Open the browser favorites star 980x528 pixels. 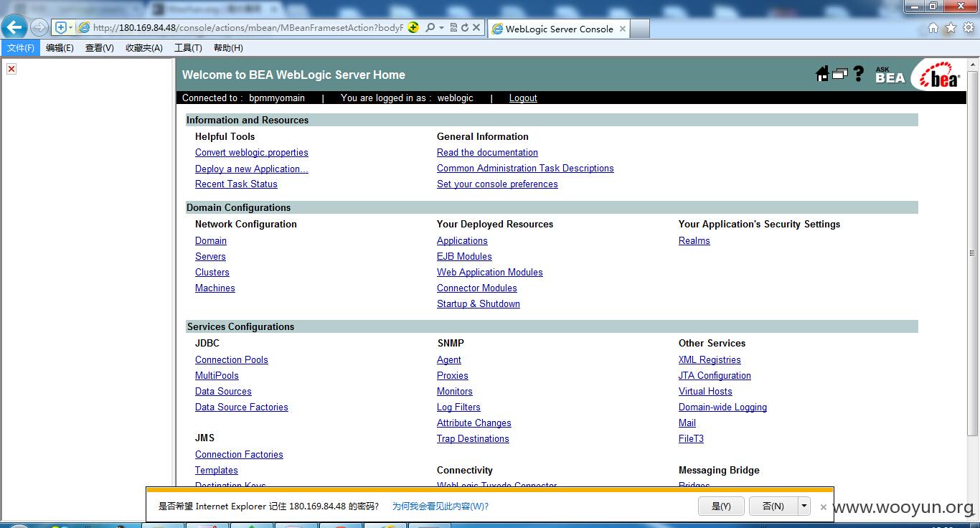click(x=951, y=28)
